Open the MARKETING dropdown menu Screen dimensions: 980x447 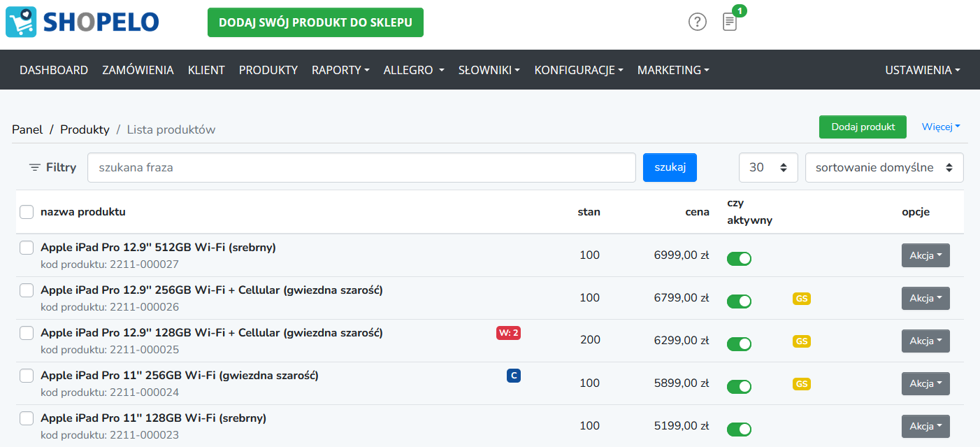click(x=673, y=70)
